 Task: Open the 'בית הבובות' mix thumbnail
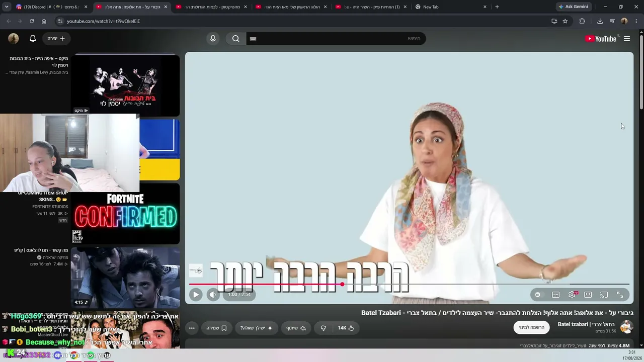click(x=125, y=85)
